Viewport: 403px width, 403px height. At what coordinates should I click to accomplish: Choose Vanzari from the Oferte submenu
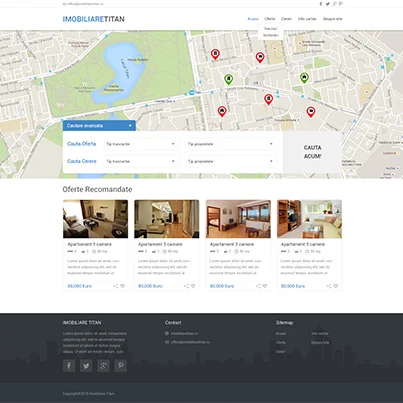point(271,29)
